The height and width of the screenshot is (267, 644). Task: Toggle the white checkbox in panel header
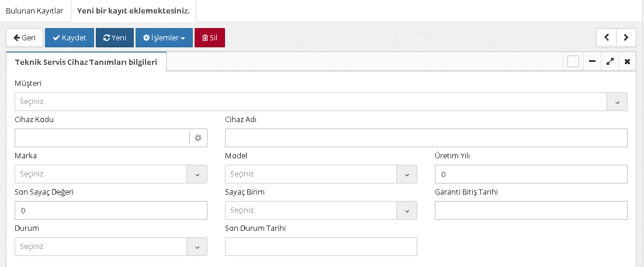573,61
